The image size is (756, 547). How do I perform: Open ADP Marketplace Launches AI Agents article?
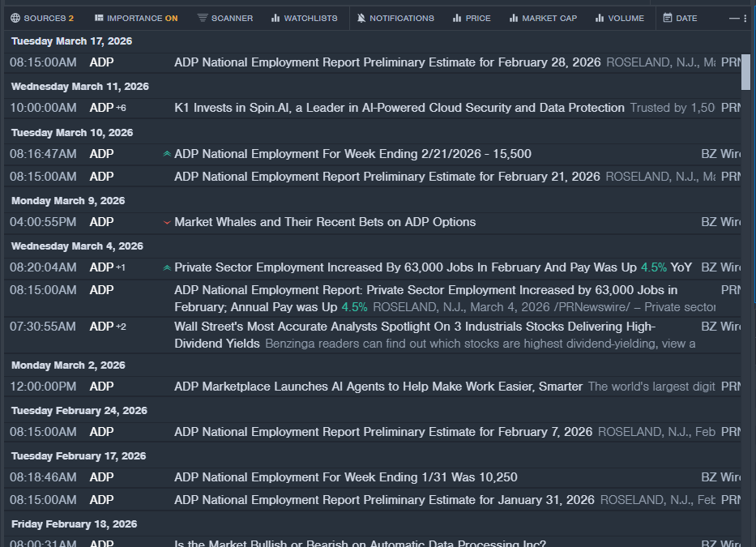point(378,387)
